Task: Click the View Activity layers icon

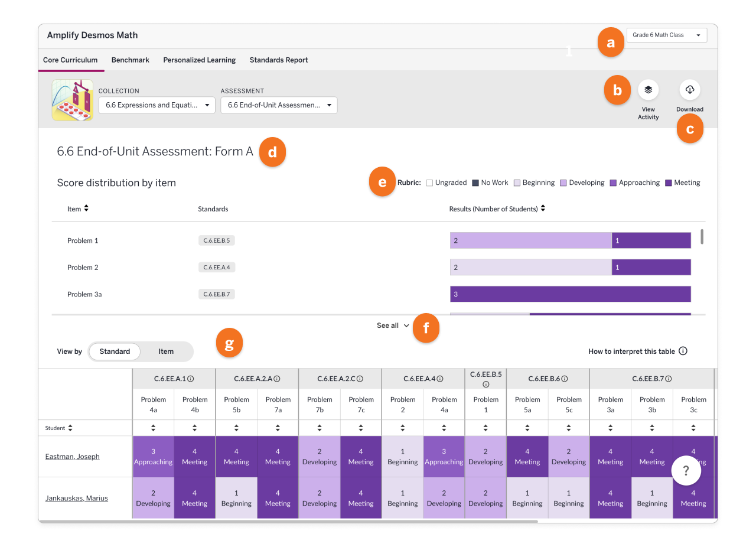Action: [x=648, y=90]
